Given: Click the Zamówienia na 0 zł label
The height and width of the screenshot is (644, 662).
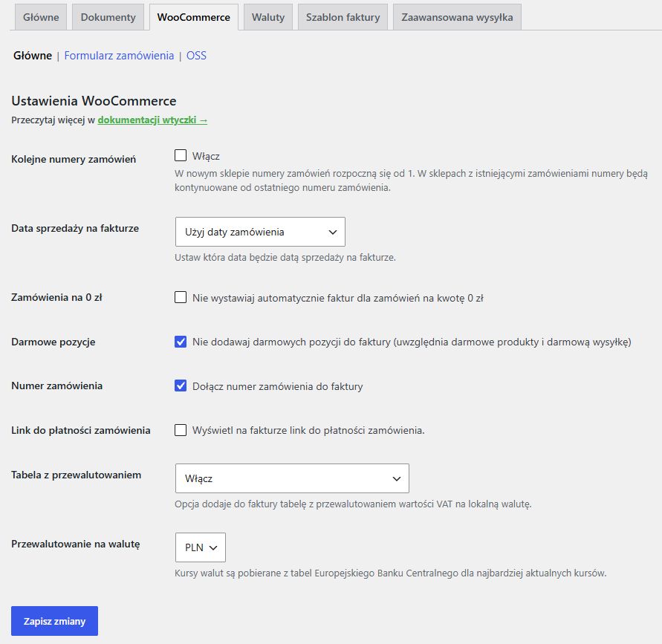Looking at the screenshot, I should pos(56,298).
